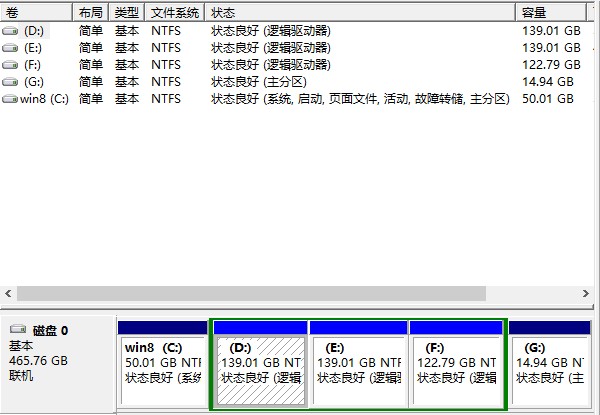The width and height of the screenshot is (600, 415).
Task: Select the 磁盘 0 disk label panel
Action: 58,364
